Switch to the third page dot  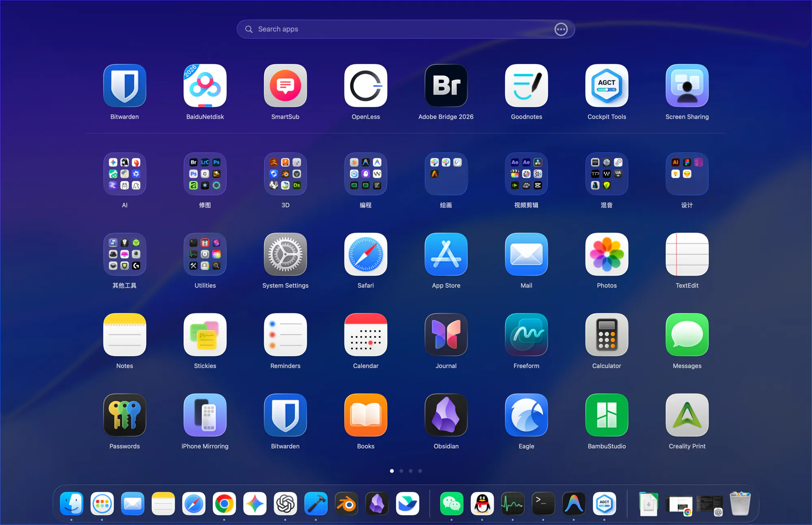(x=410, y=471)
